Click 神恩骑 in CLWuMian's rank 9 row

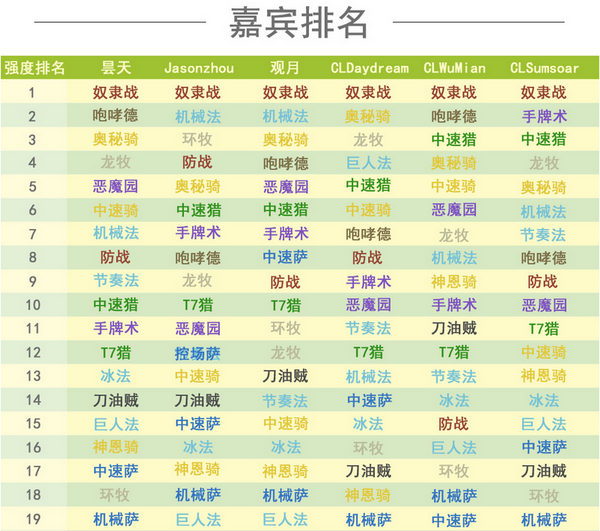coord(454,282)
